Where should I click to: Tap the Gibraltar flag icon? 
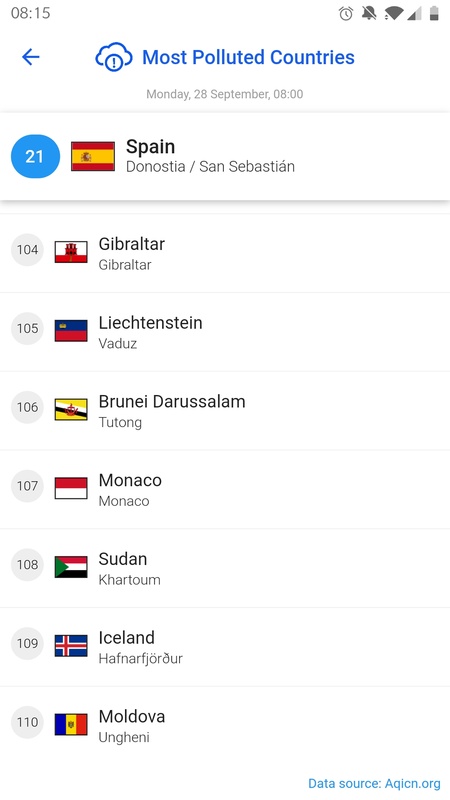pyautogui.click(x=71, y=252)
